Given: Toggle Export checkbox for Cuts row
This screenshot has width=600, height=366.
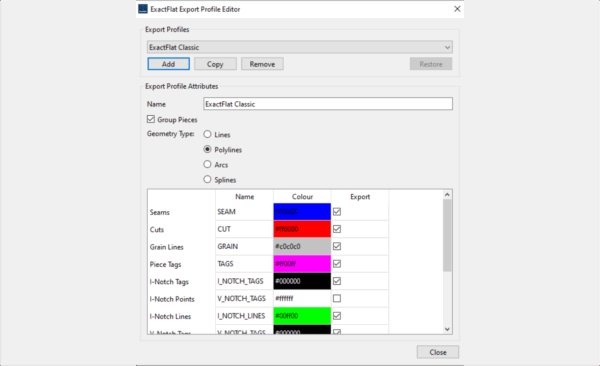Looking at the screenshot, I should tap(337, 229).
